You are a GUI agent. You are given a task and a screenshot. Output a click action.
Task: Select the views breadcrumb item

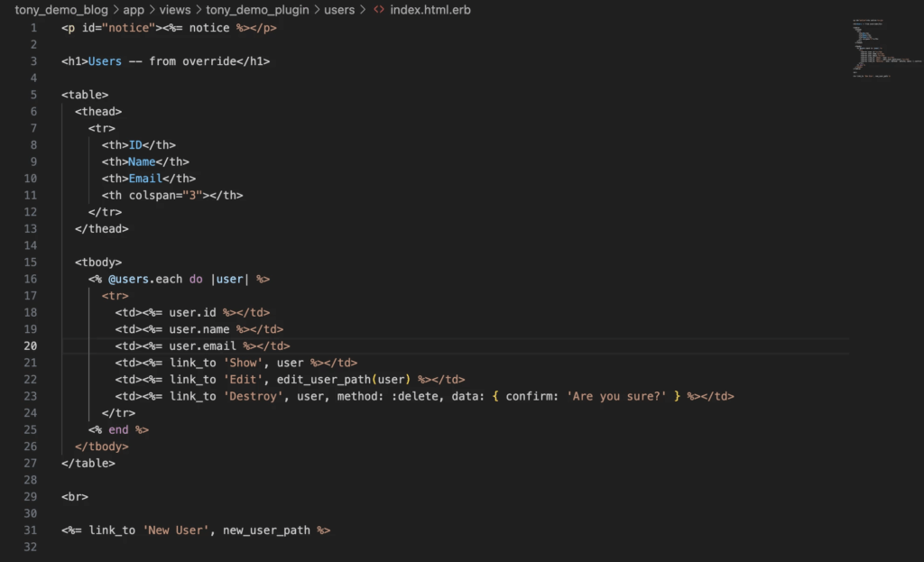(175, 10)
